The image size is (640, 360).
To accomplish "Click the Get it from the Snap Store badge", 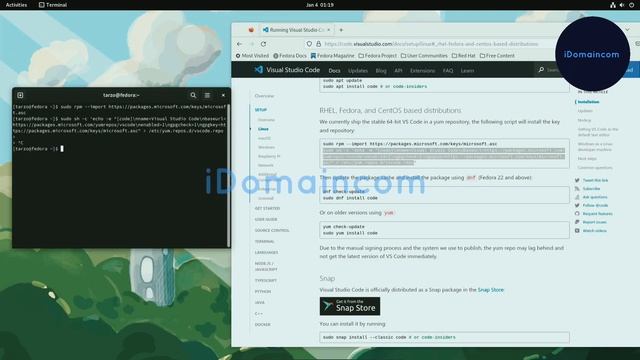I will click(x=350, y=306).
